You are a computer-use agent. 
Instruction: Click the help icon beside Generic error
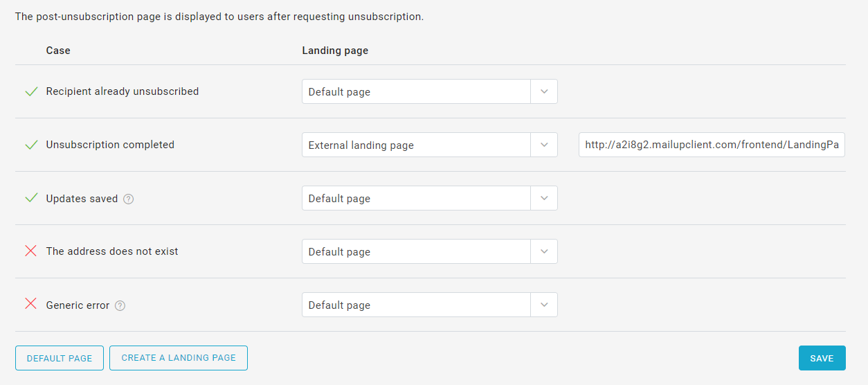120,305
